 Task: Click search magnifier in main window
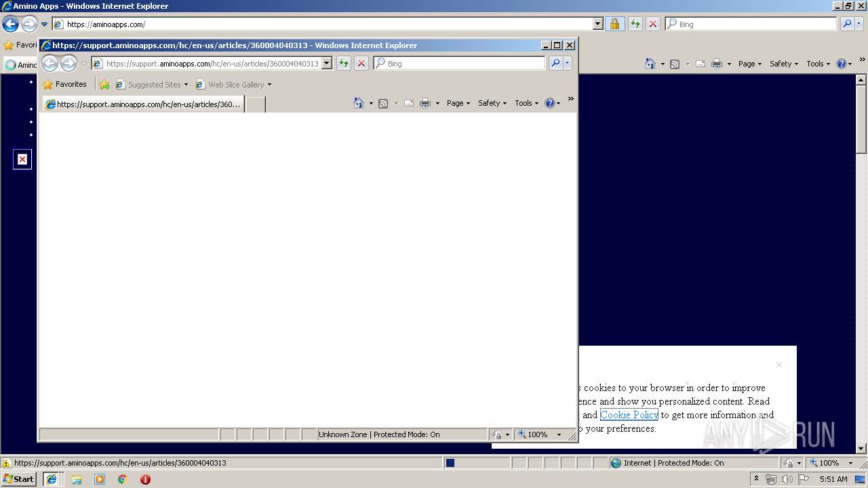click(846, 24)
